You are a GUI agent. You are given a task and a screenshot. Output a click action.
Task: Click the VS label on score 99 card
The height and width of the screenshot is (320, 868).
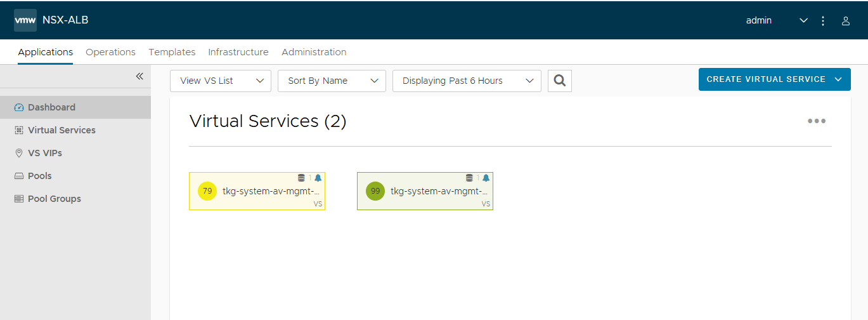486,204
